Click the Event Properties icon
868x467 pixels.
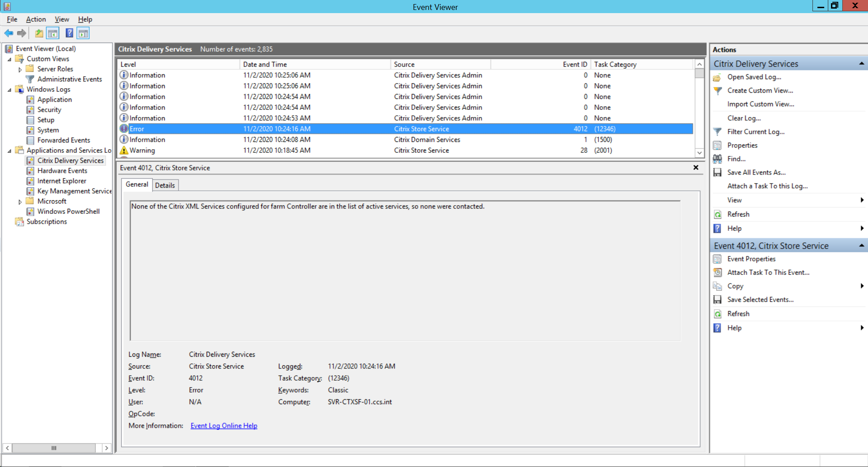717,259
